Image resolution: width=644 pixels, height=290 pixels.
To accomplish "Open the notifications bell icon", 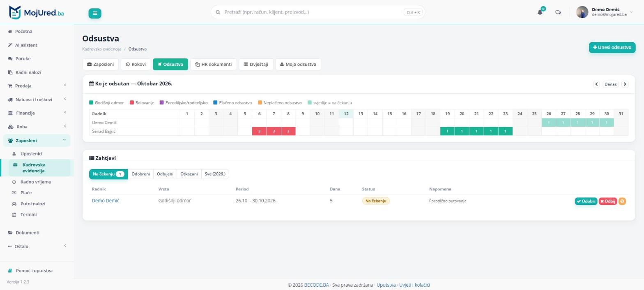I will 540,12.
